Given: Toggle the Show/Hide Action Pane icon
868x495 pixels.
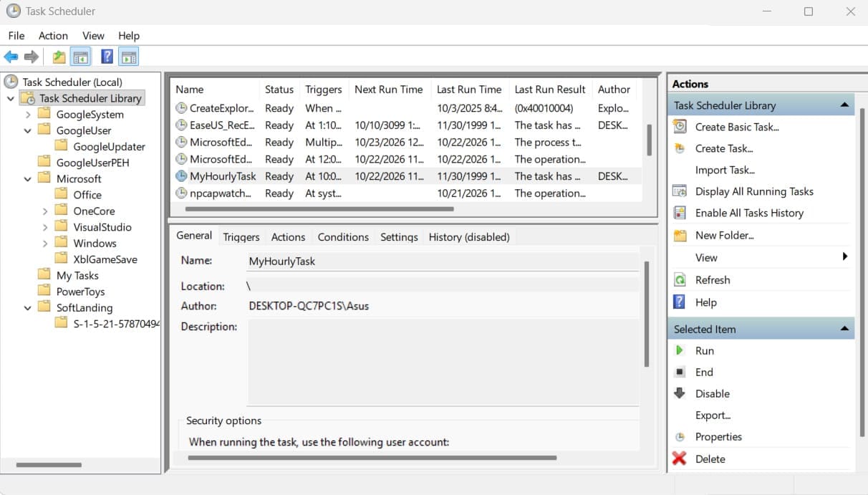Looking at the screenshot, I should point(129,57).
